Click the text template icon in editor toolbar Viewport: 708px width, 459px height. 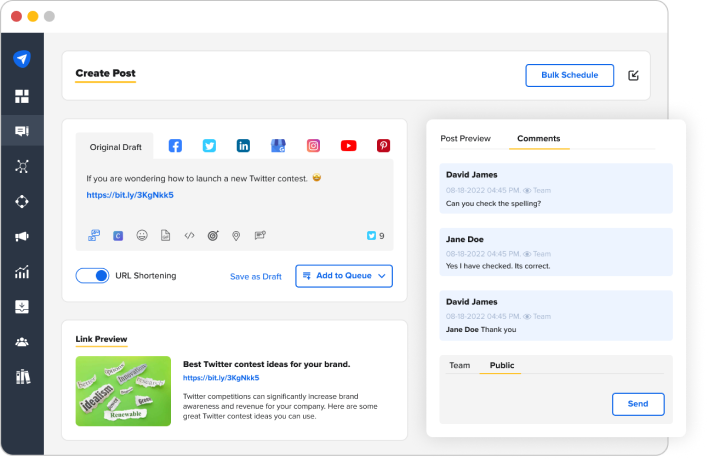click(260, 235)
